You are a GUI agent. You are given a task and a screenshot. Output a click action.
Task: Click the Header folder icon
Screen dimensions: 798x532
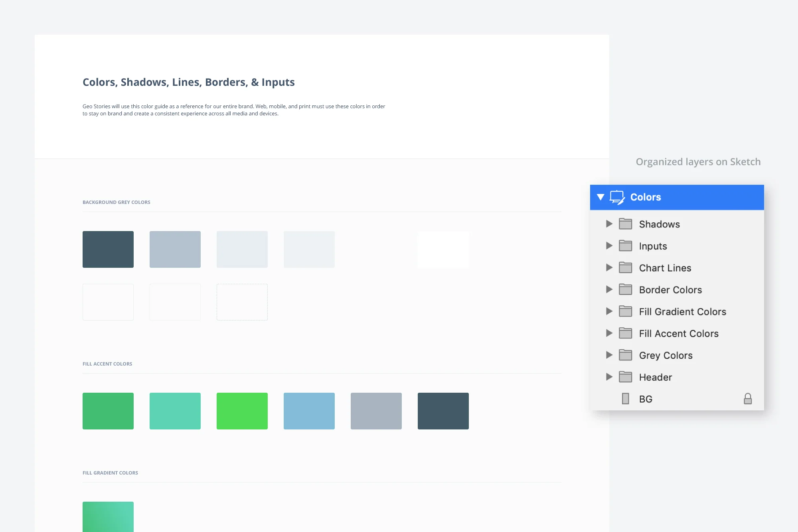click(x=625, y=377)
